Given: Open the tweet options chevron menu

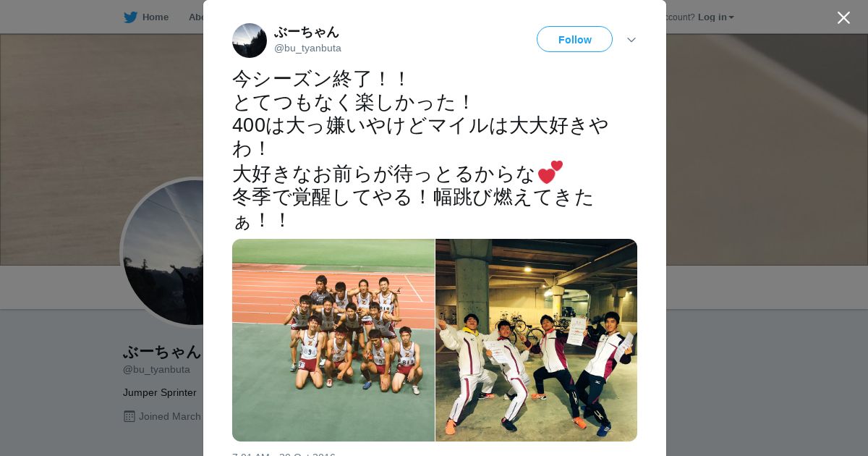Looking at the screenshot, I should [x=631, y=40].
